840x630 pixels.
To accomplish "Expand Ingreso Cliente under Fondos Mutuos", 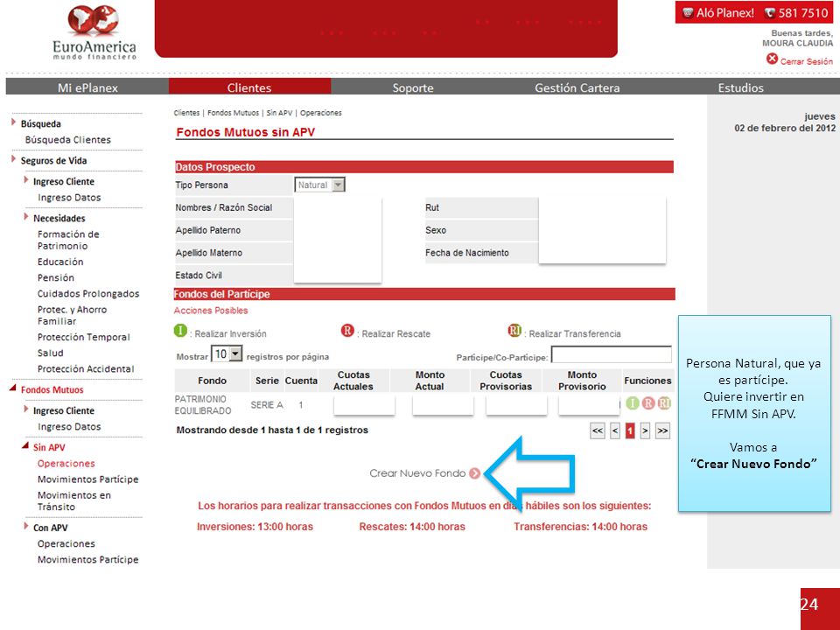I will point(25,409).
